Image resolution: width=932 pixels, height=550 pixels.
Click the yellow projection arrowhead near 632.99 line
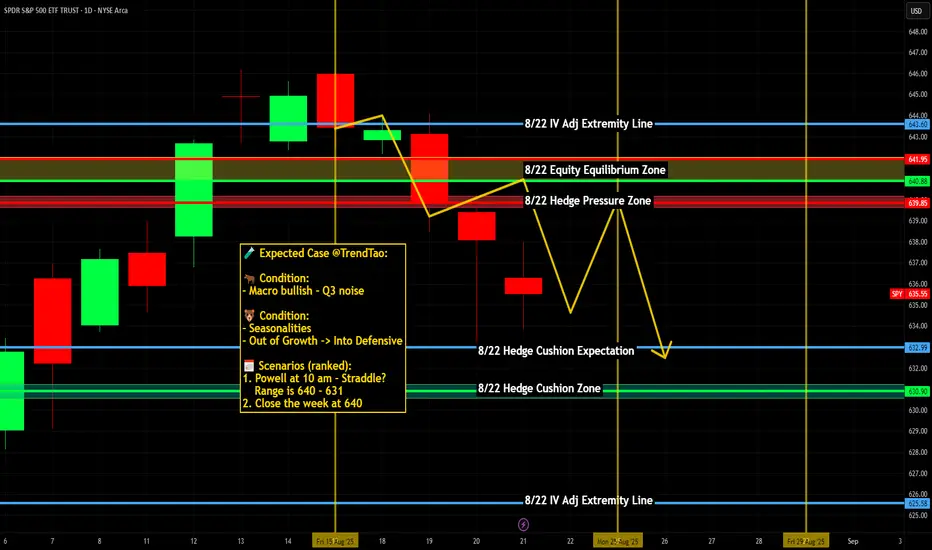(663, 352)
